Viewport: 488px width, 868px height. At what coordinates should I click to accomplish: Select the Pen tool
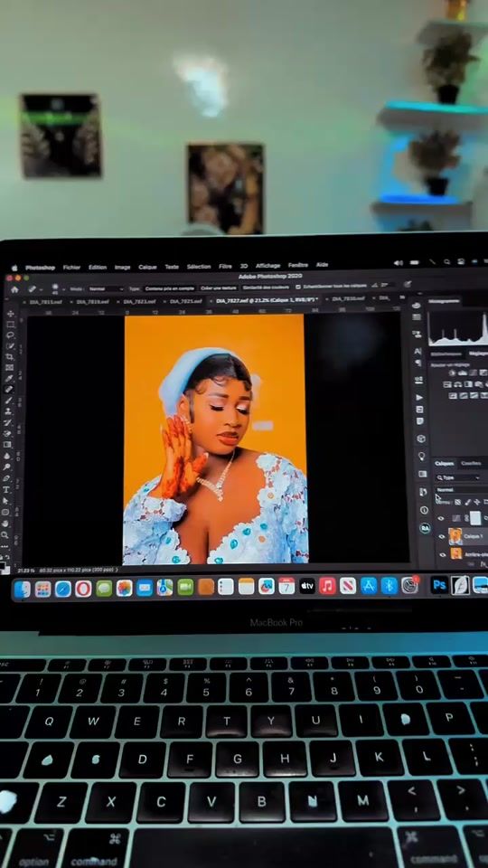(x=6, y=478)
